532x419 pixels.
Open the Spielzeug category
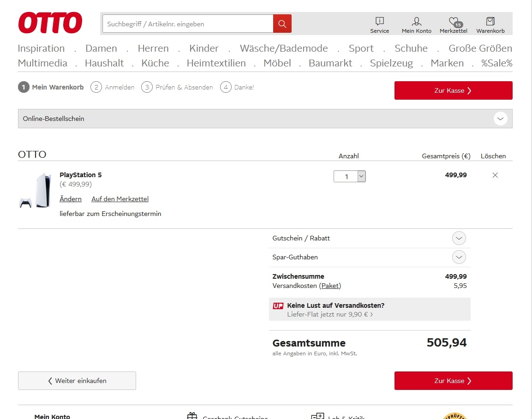[x=391, y=63]
